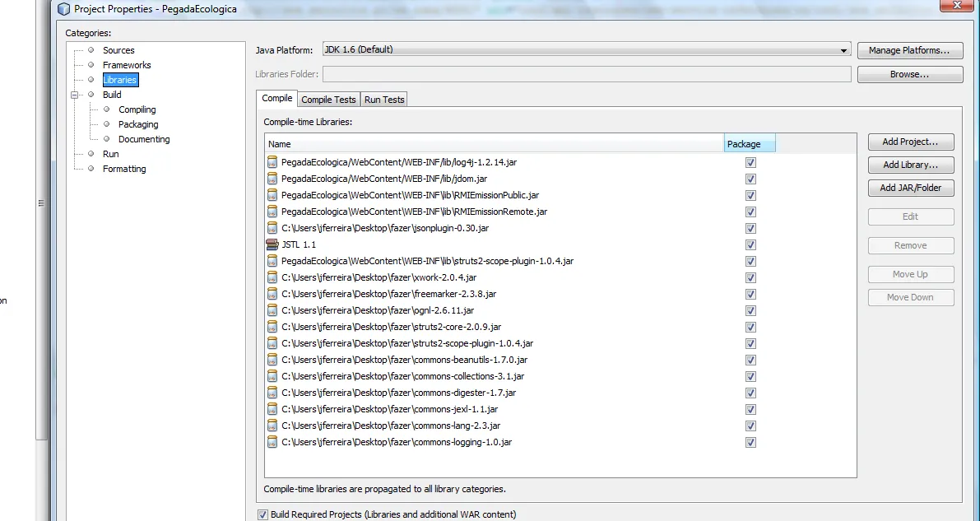Switch to the Run Tests tab
This screenshot has height=521, width=980.
(384, 100)
